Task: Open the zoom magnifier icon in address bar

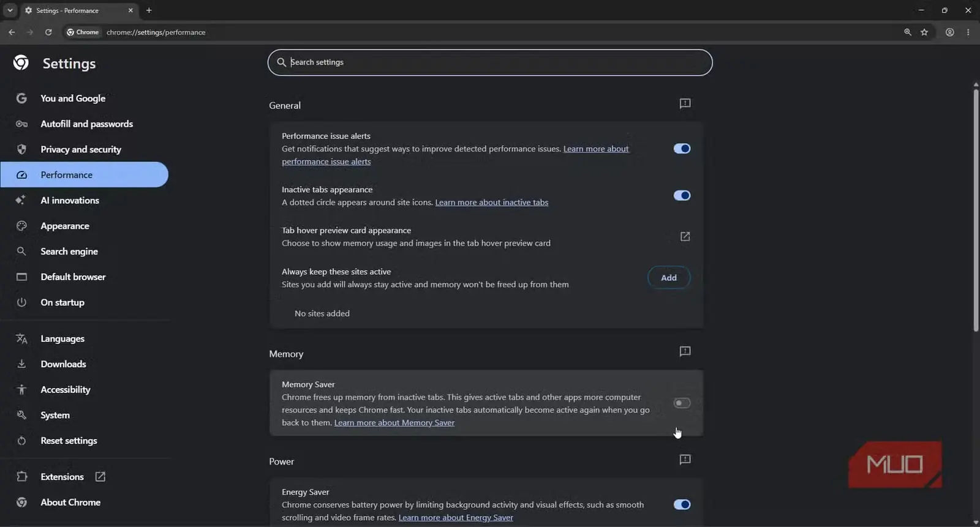Action: (x=908, y=32)
